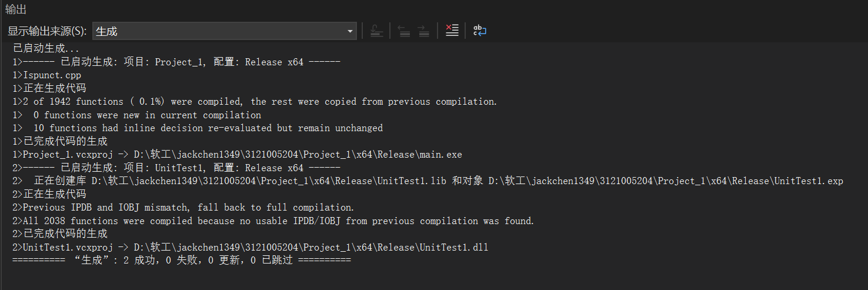868x290 pixels.
Task: Click the dropdown arrow beside 生成
Action: (350, 31)
